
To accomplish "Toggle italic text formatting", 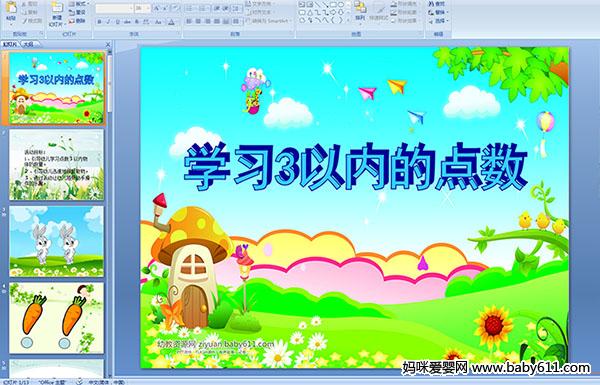I will pos(108,22).
